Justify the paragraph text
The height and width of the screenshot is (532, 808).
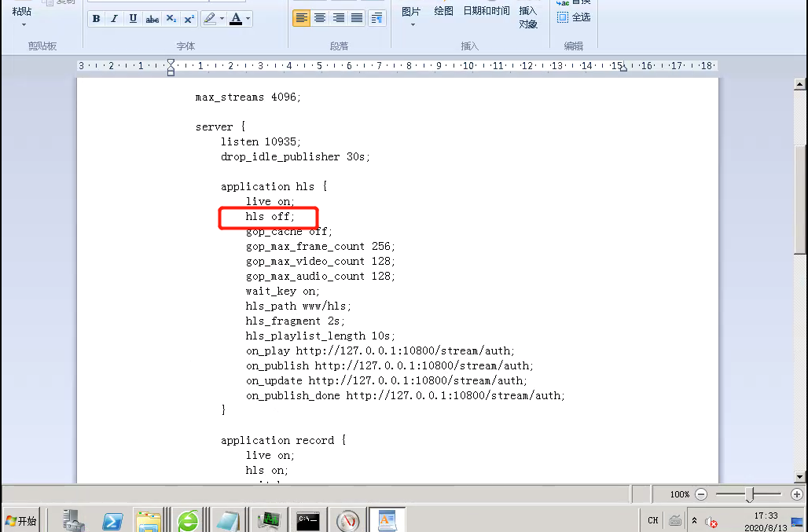tap(357, 18)
